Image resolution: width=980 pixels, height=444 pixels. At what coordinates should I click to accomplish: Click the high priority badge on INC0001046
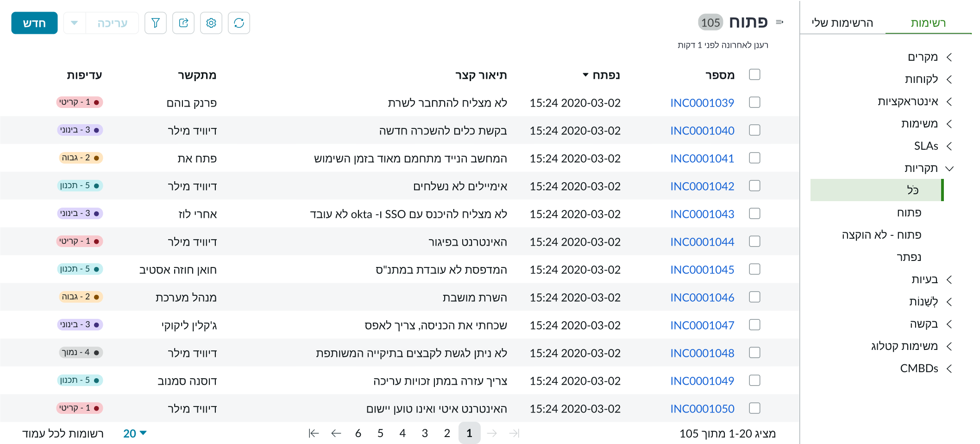pyautogui.click(x=80, y=297)
